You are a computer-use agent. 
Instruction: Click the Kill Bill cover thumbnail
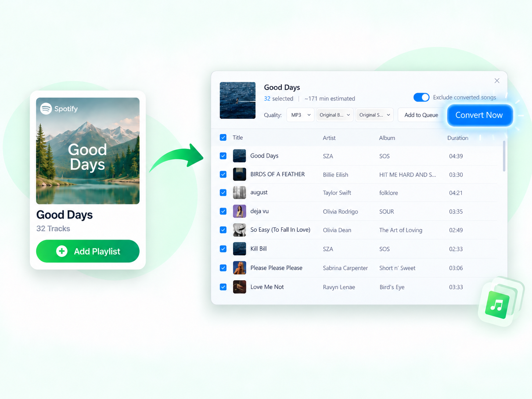pos(240,249)
